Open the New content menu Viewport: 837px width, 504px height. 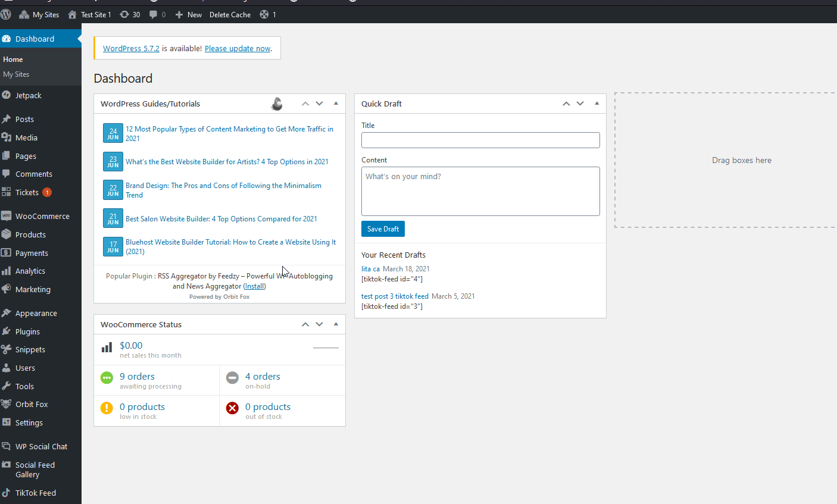pyautogui.click(x=188, y=14)
